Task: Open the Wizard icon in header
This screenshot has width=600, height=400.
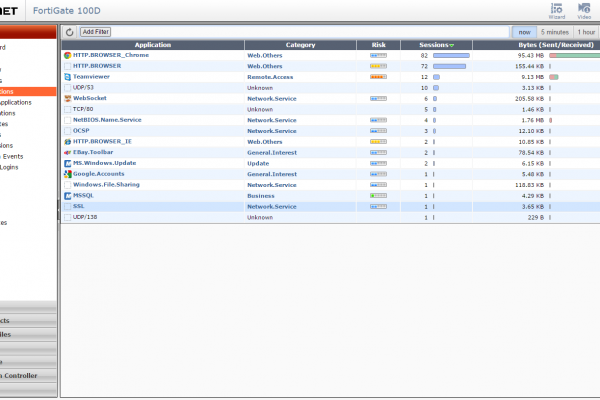Action: click(x=557, y=11)
